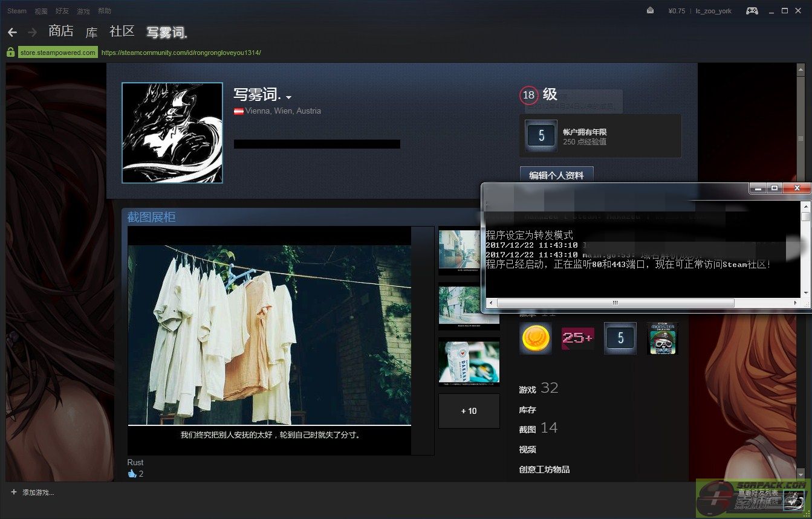Click the Vienna, Wien, Austria location text
The height and width of the screenshot is (519, 812).
tap(283, 111)
